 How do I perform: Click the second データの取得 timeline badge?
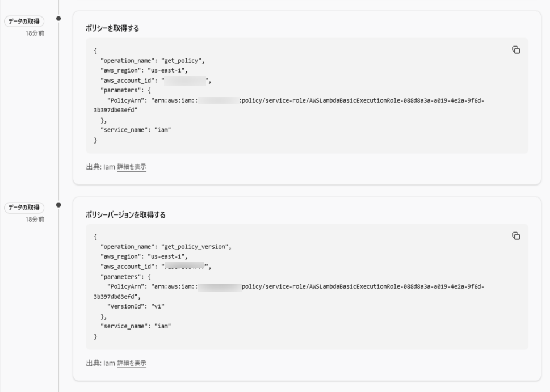pyautogui.click(x=24, y=208)
